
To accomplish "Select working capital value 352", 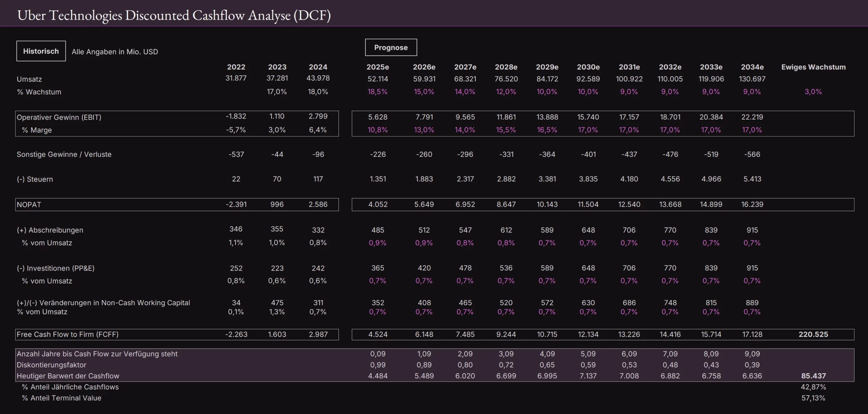I will point(378,303).
